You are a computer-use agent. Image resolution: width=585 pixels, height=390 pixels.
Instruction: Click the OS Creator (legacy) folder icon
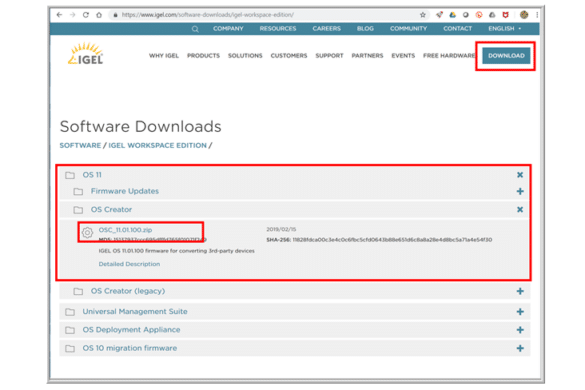[x=78, y=291]
